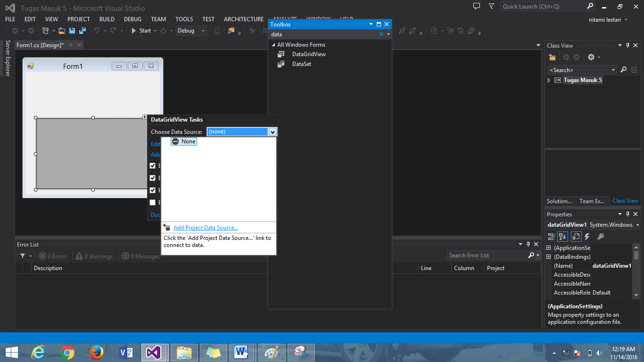Click the Save All toolbar icon

click(82, 30)
